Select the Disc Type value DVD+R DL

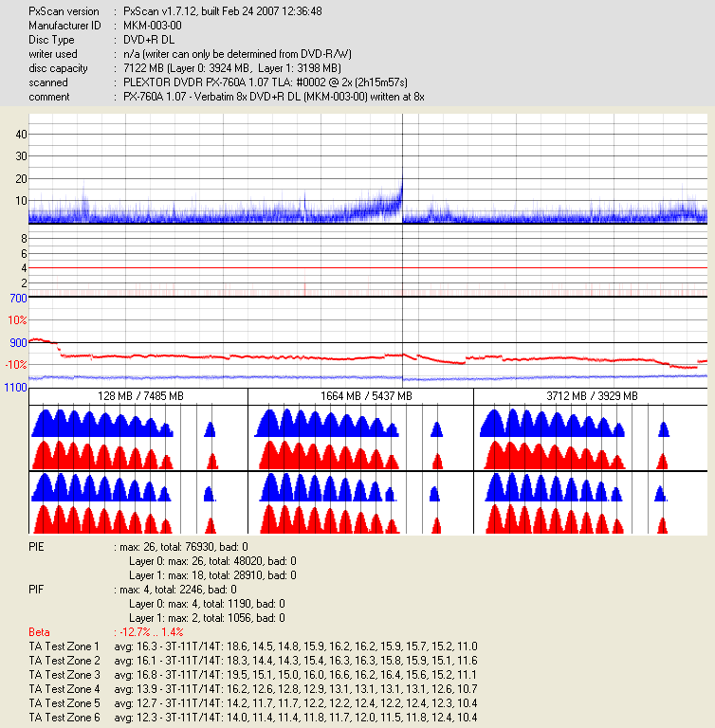tap(151, 40)
